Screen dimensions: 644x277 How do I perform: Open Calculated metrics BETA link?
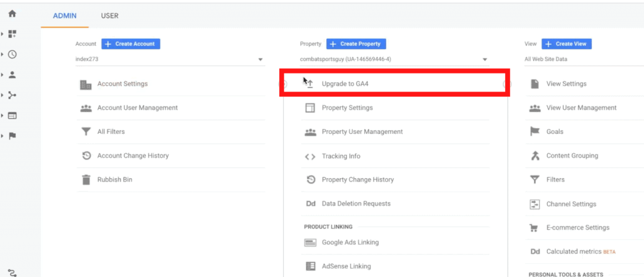580,251
